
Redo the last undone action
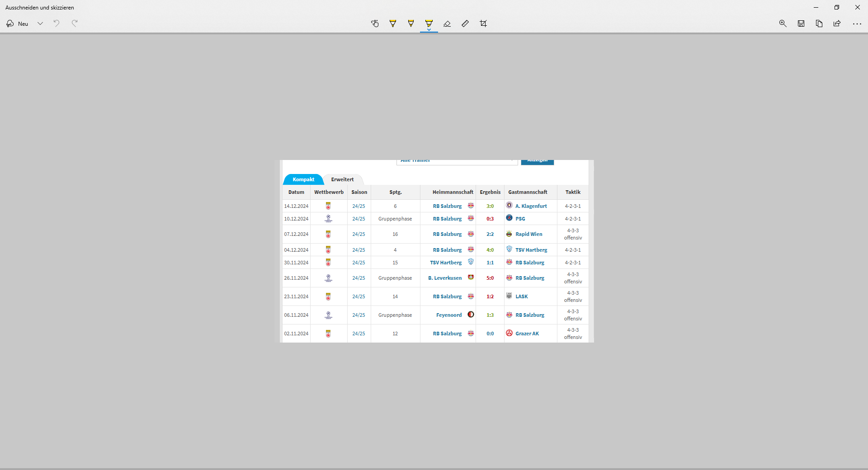point(75,23)
